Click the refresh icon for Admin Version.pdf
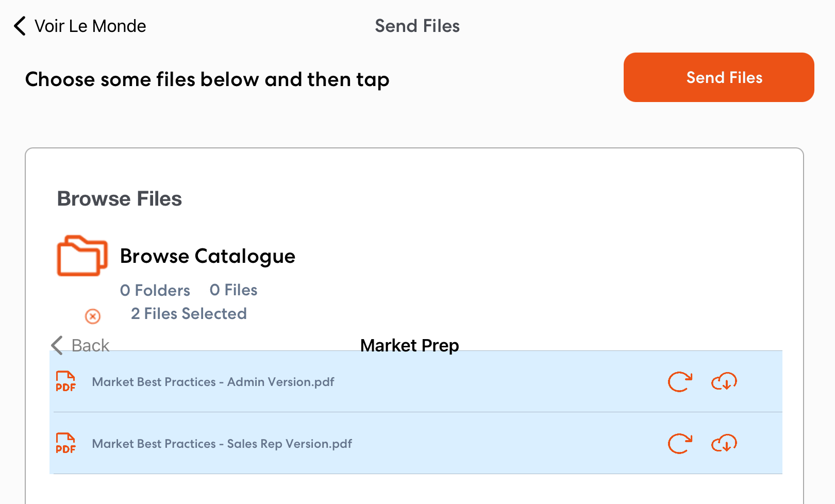This screenshot has width=835, height=504. click(680, 382)
